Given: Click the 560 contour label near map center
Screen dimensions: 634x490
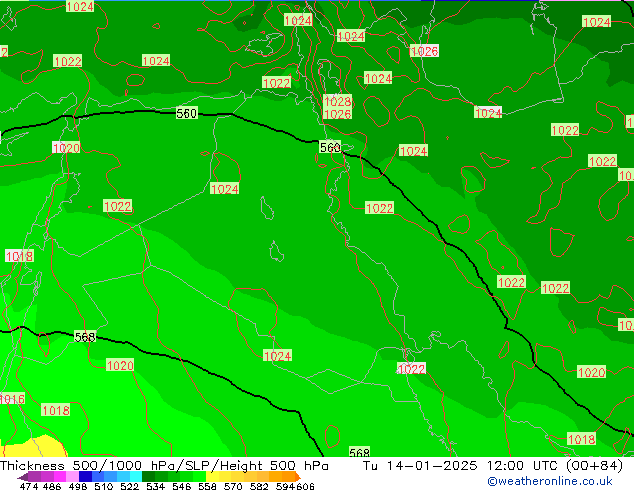Looking at the screenshot, I should pos(330,148).
